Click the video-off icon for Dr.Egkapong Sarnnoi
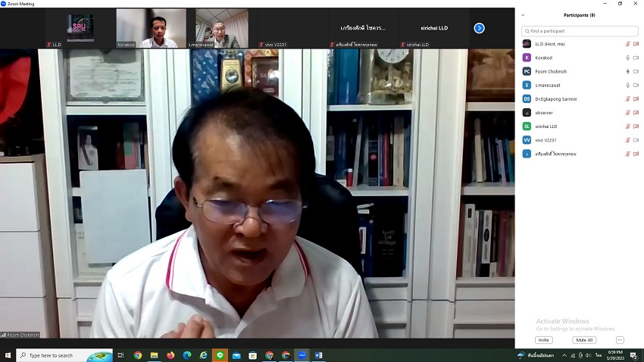The width and height of the screenshot is (644, 362). pos(636,98)
